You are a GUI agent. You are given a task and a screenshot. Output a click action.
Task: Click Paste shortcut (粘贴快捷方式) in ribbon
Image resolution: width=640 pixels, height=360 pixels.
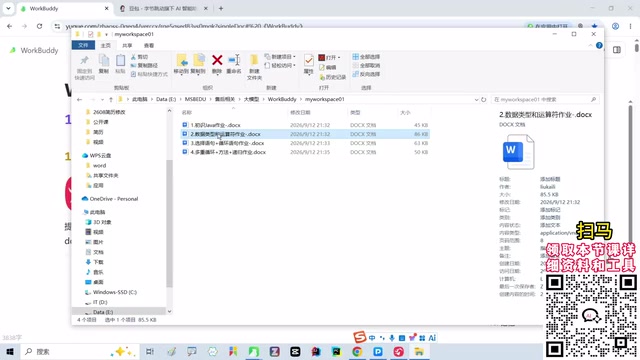149,74
